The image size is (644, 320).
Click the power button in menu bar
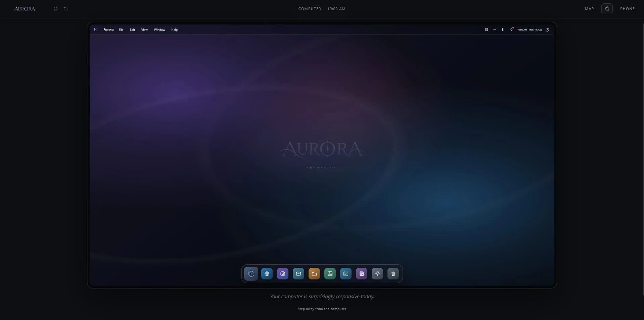[547, 30]
